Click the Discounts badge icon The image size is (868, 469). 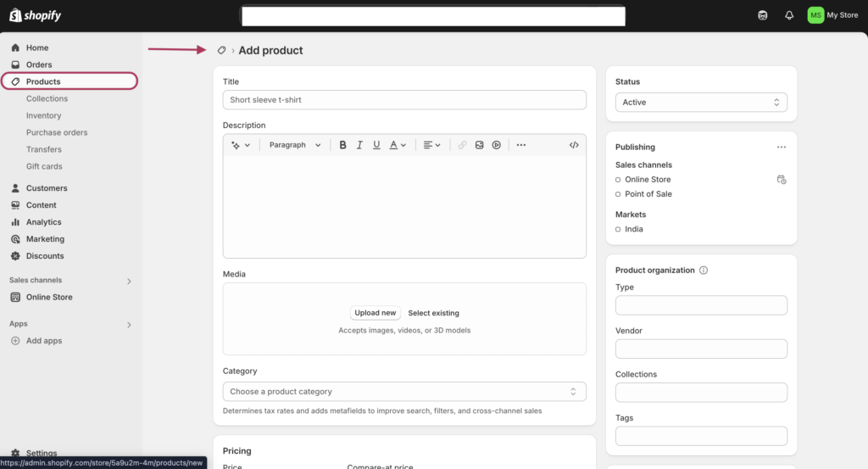pyautogui.click(x=15, y=256)
